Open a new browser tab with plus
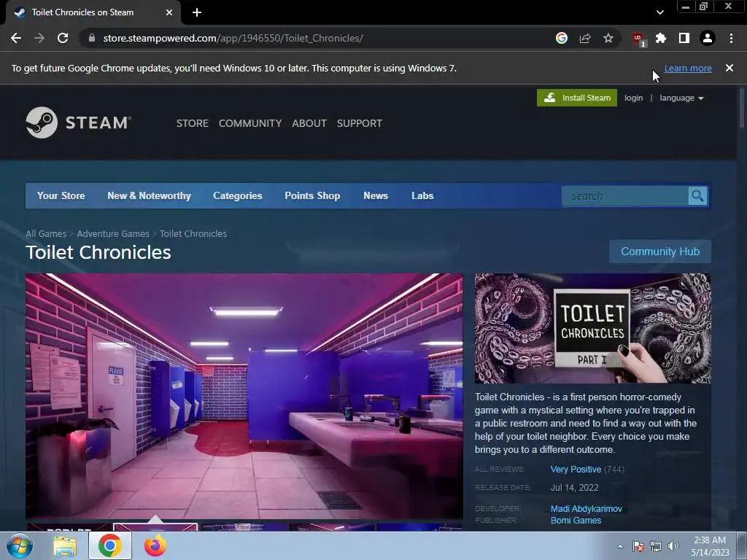The height and width of the screenshot is (560, 747). coord(197,12)
